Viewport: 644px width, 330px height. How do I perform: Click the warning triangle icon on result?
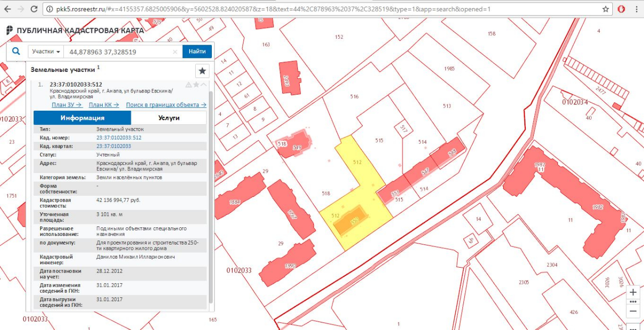tap(189, 85)
